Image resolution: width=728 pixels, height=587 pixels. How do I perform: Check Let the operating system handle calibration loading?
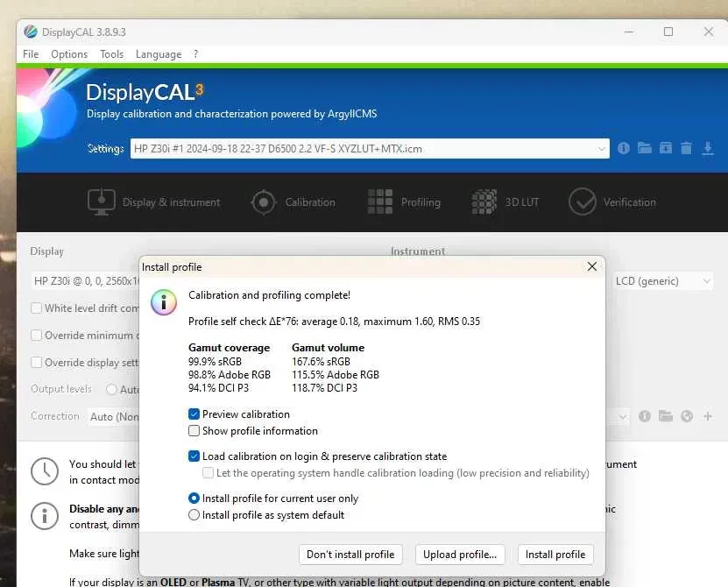click(x=208, y=473)
